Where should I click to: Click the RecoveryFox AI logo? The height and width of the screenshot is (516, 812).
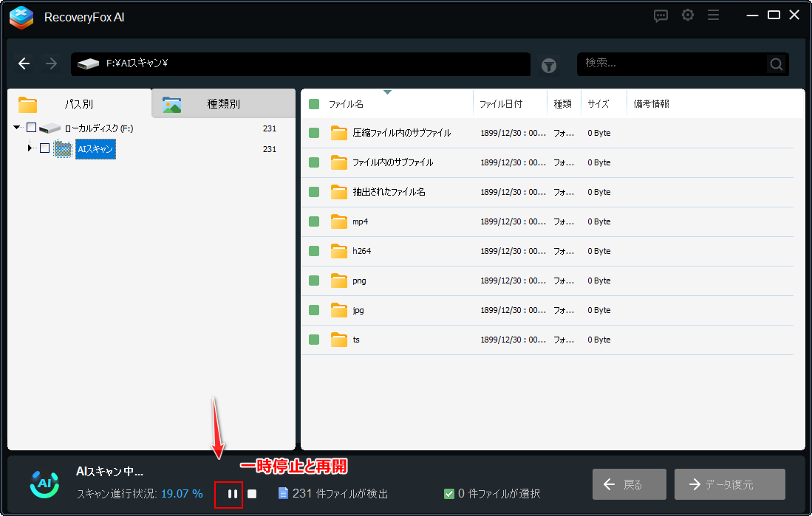coord(21,18)
